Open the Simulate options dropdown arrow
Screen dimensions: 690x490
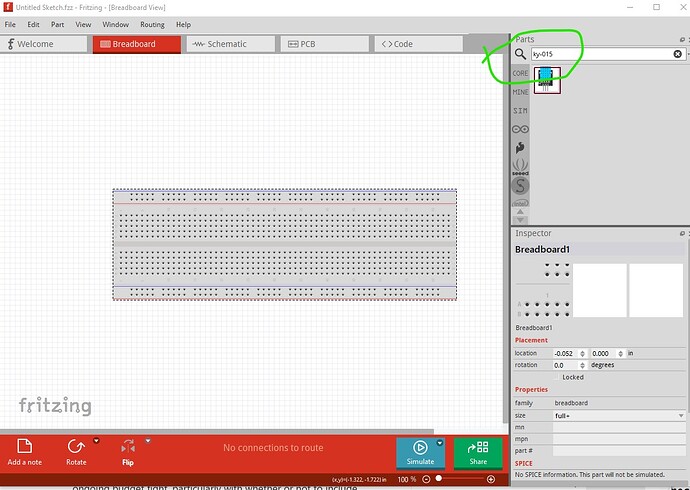click(x=439, y=441)
